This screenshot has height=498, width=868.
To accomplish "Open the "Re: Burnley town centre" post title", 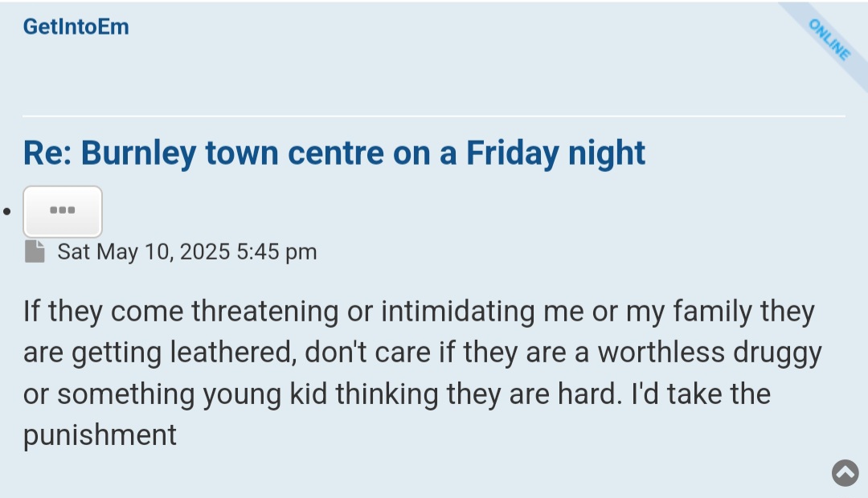I will 334,153.
